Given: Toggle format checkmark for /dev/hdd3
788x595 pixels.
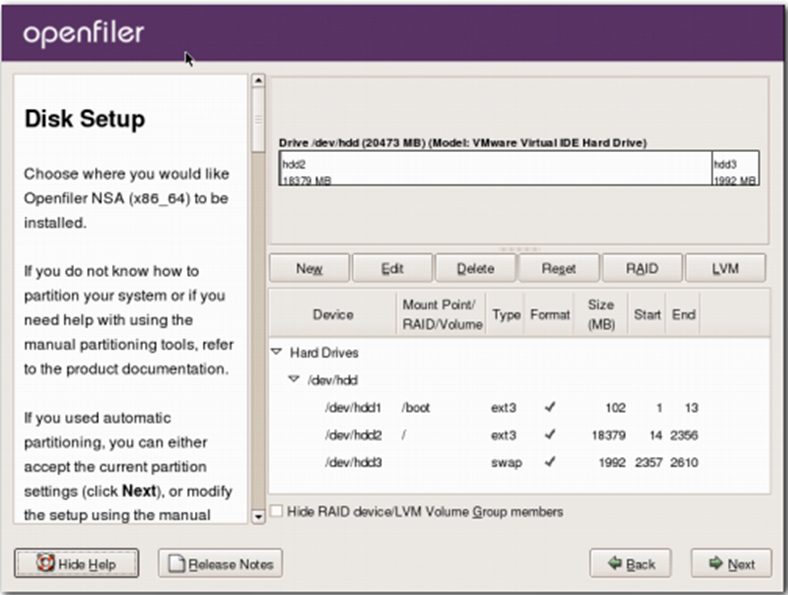Looking at the screenshot, I should click(550, 461).
